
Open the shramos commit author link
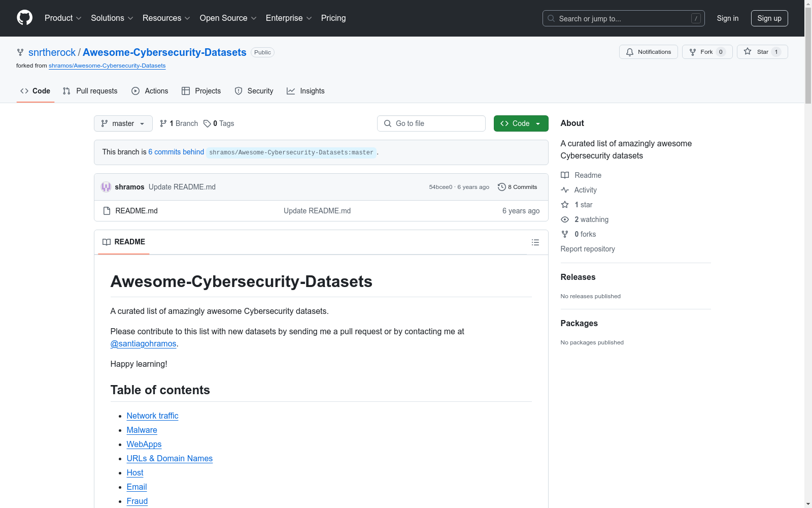[x=129, y=187]
